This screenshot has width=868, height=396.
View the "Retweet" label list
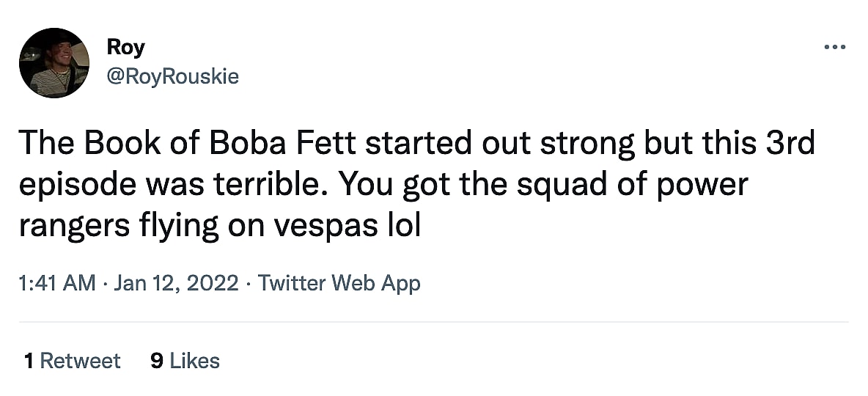tap(80, 361)
